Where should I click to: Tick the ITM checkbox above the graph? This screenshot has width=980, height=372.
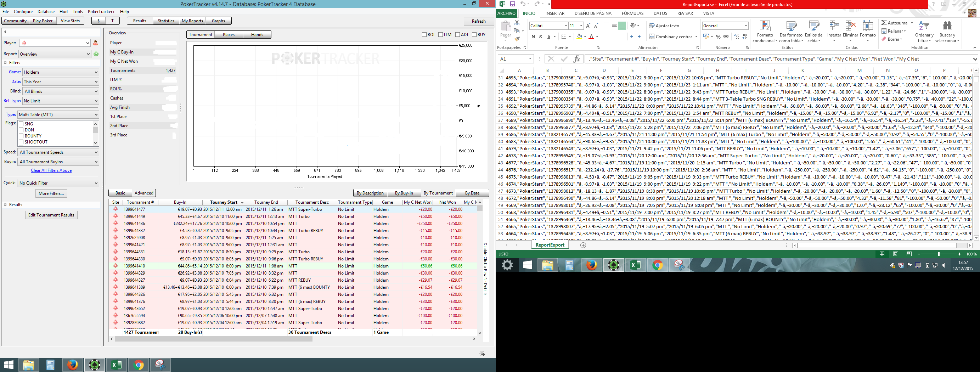click(x=440, y=35)
